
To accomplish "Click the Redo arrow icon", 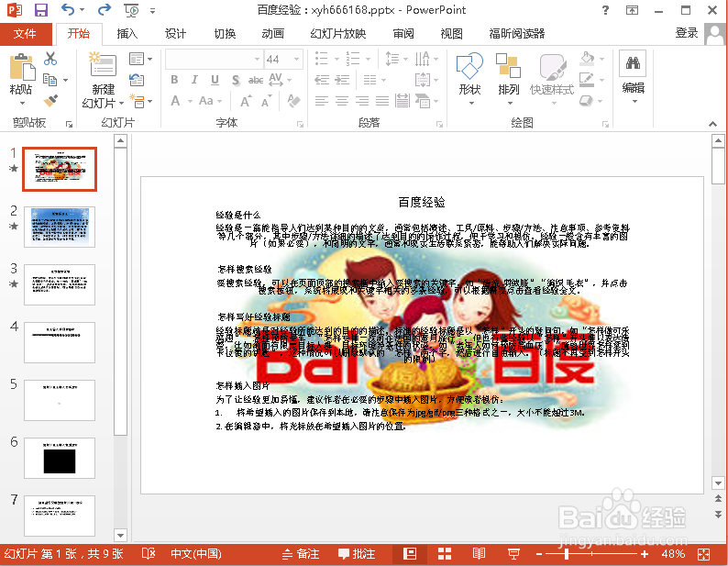I will click(x=105, y=9).
